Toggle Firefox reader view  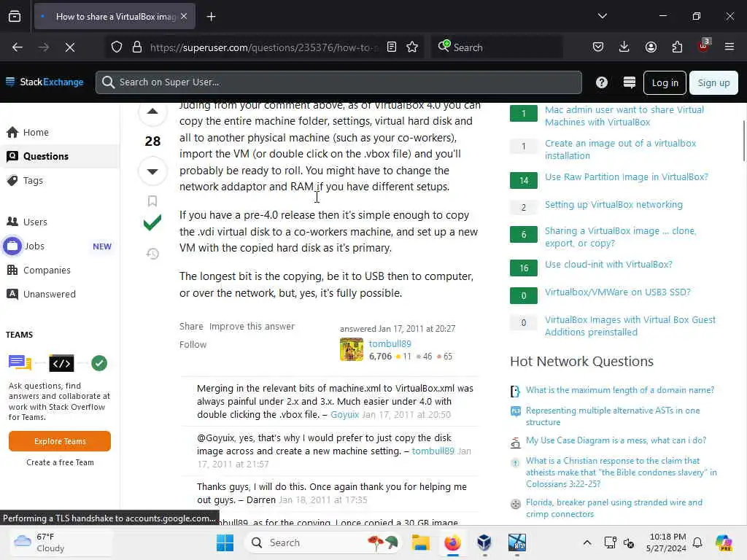coord(392,47)
